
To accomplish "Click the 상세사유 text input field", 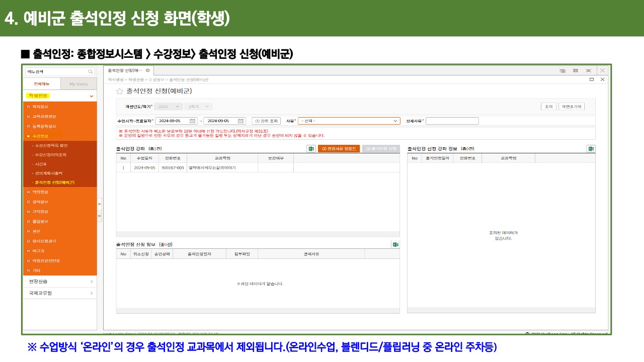I will coord(453,121).
